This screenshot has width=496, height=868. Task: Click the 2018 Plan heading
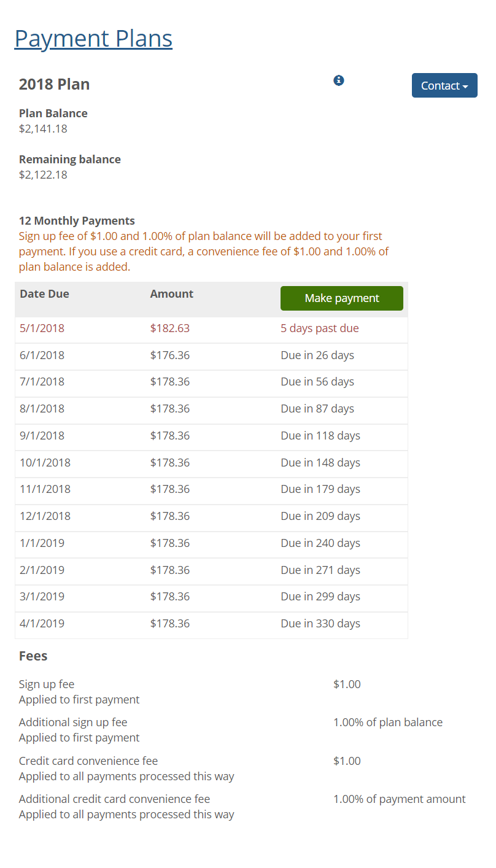[x=55, y=84]
